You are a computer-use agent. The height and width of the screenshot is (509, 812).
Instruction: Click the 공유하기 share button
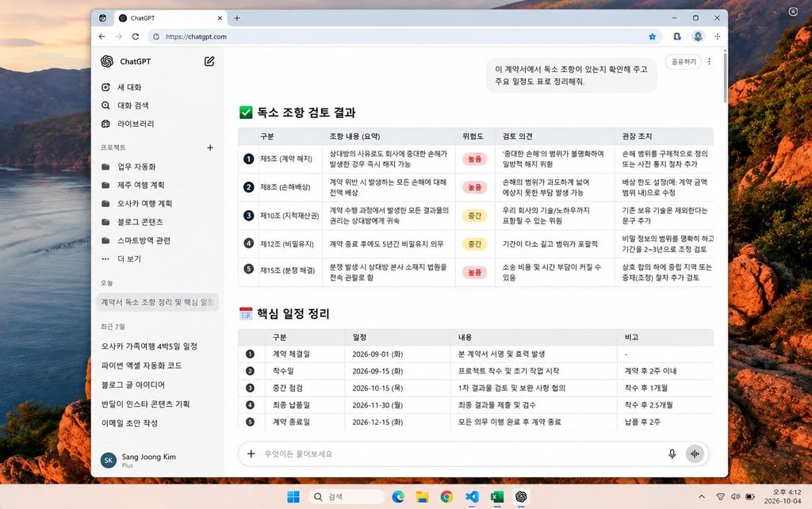(683, 62)
